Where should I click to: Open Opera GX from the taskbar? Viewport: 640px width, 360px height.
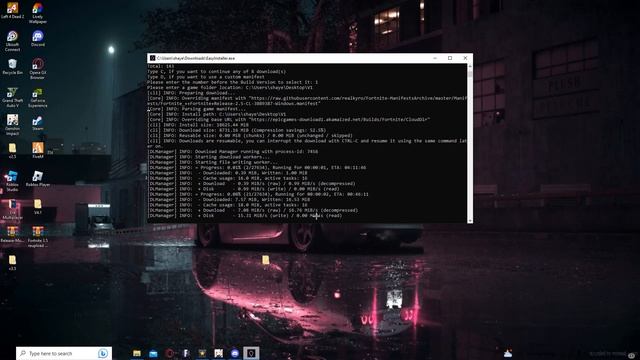coord(169,353)
